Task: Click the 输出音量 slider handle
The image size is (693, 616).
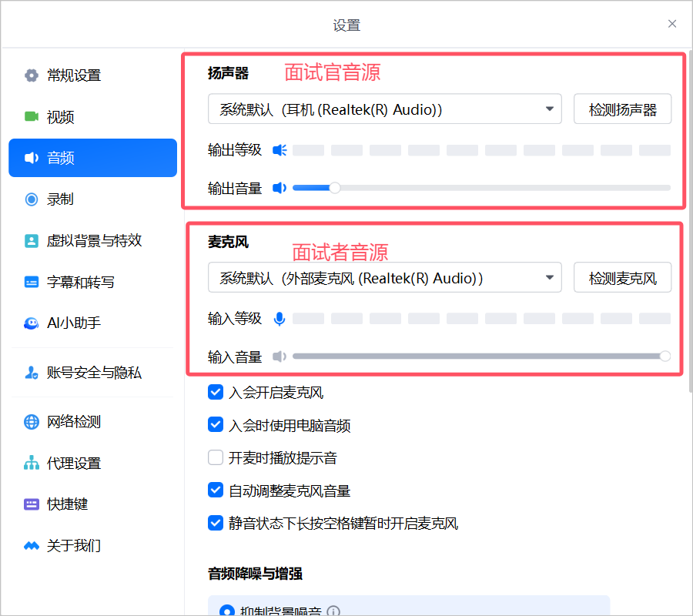Action: 334,187
